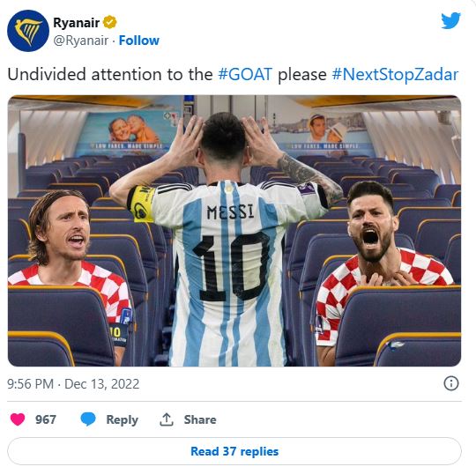Screen dimensions: 476x467
Task: Click the share upload arrow icon
Action: [x=167, y=419]
